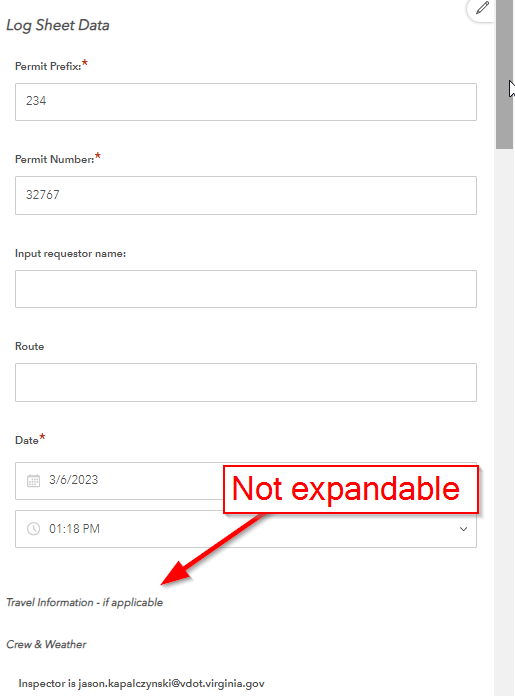The height and width of the screenshot is (696, 515).
Task: Open the calendar icon in Date field
Action: coord(33,481)
